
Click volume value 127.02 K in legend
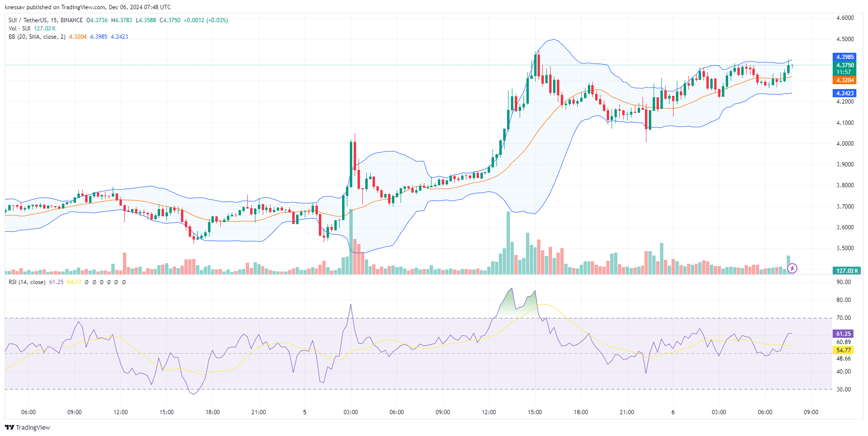[45, 29]
